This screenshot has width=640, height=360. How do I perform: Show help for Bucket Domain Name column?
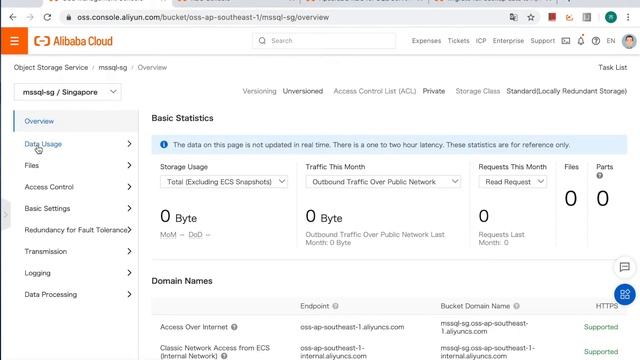(x=516, y=306)
